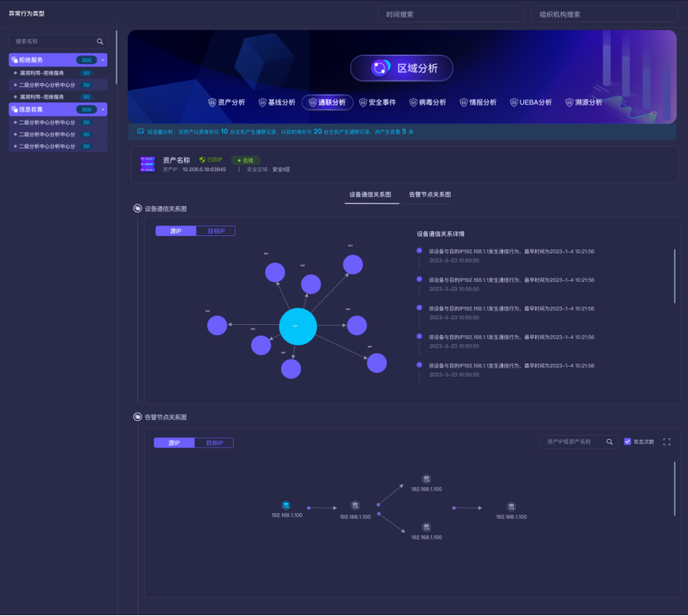Open the UEBA分析 section
The height and width of the screenshot is (616, 688).
coord(530,102)
